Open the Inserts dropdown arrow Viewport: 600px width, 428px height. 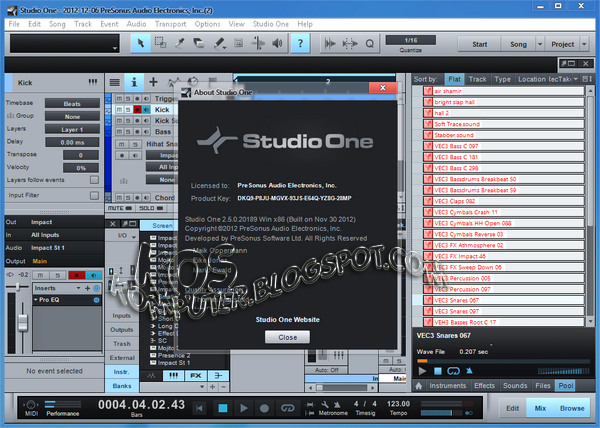(x=78, y=288)
